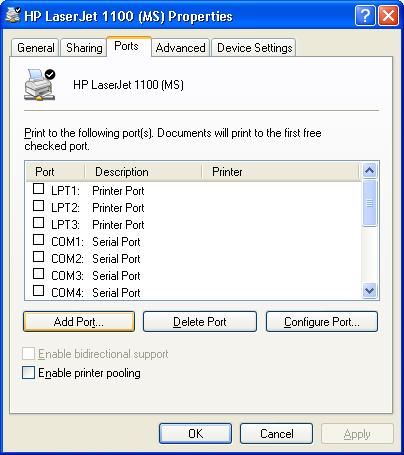Open the Device Settings tab

[254, 48]
